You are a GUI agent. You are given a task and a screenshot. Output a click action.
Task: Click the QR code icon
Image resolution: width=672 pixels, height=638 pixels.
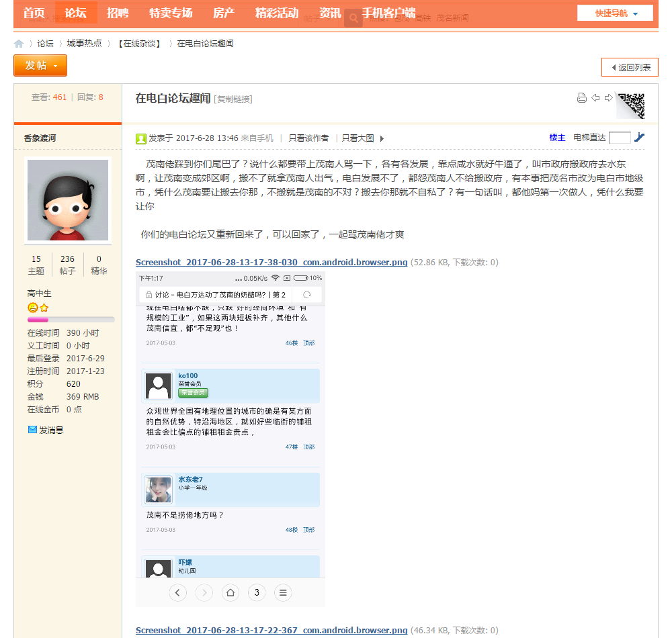tap(631, 105)
